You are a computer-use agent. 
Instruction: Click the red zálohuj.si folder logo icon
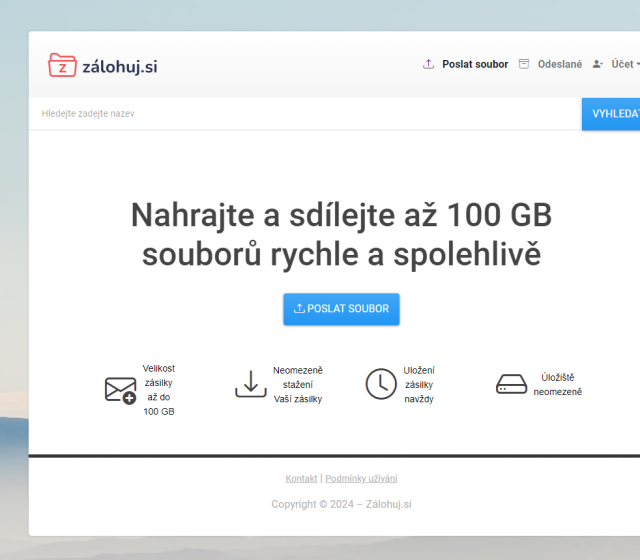(62, 65)
